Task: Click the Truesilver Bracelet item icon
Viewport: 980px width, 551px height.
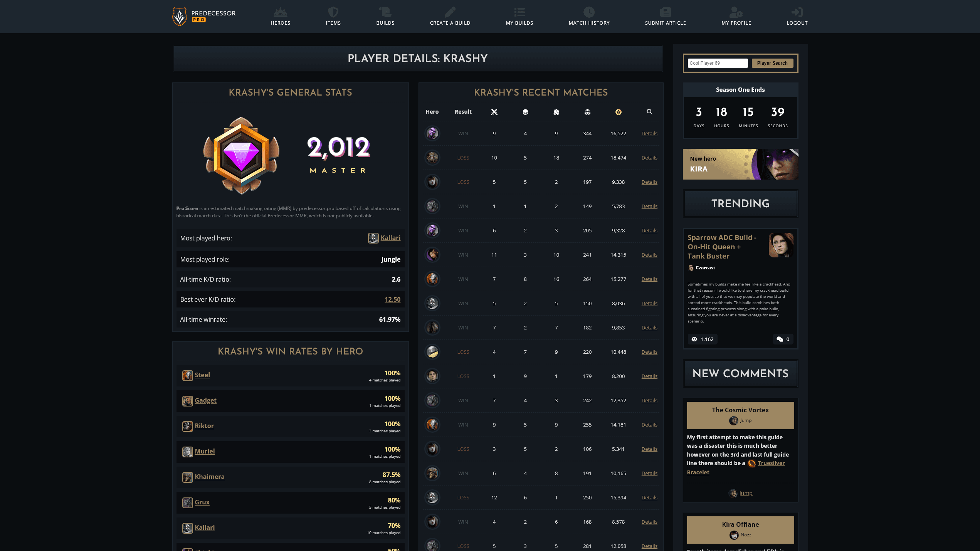Action: point(751,464)
